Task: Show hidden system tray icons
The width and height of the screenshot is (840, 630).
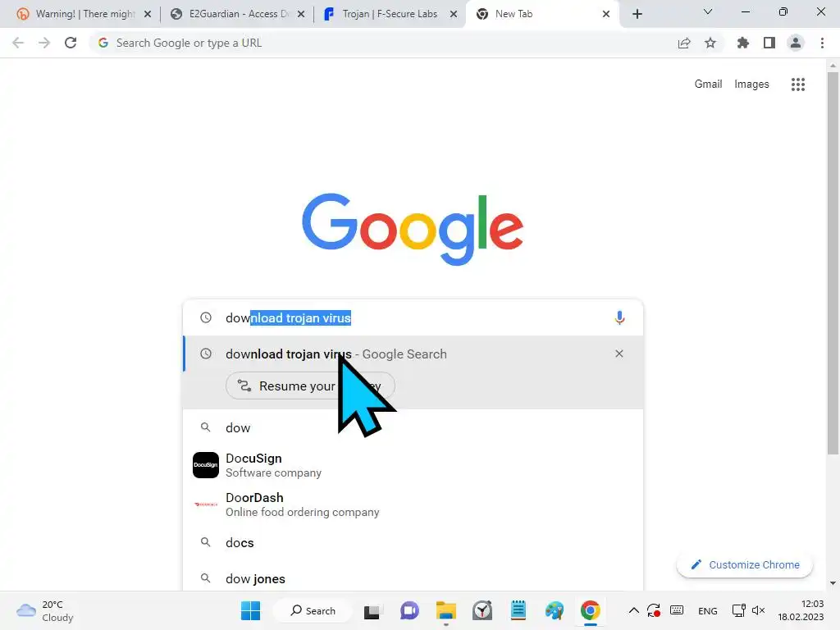Action: (634, 610)
